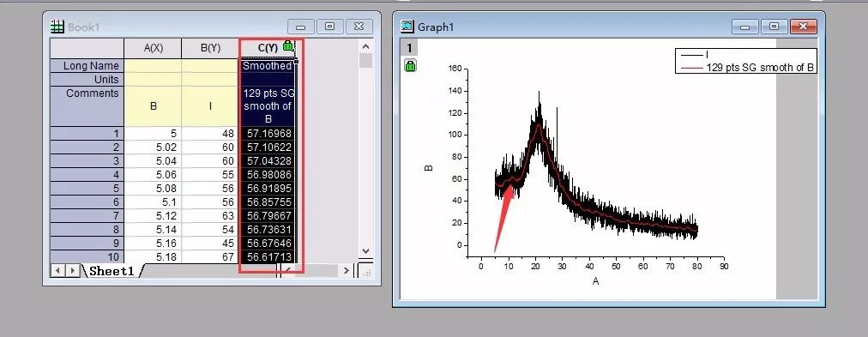The height and width of the screenshot is (337, 868).
Task: Minimize the Book1 window
Action: [300, 27]
